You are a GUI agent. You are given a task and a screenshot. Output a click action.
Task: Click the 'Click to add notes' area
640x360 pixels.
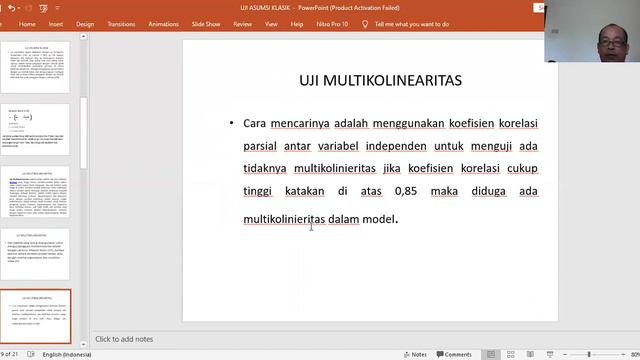[x=124, y=339]
